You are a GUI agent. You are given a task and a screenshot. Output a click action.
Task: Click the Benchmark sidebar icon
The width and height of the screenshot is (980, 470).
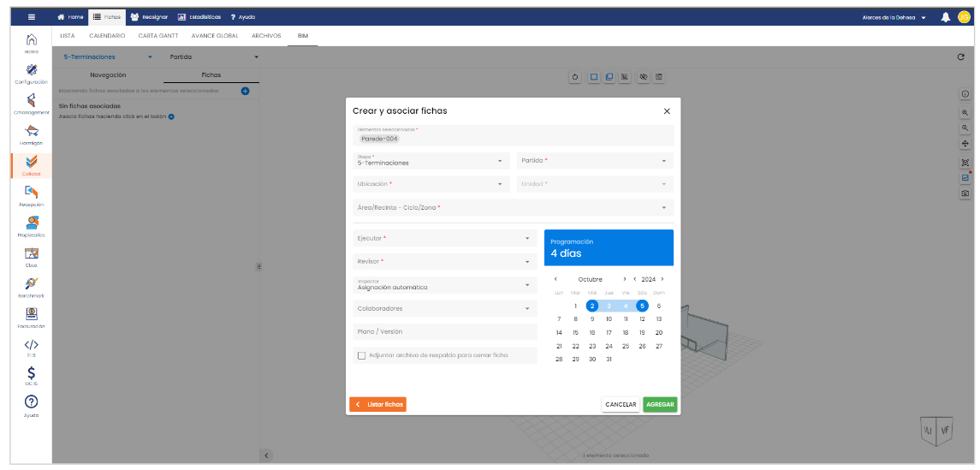pyautogui.click(x=31, y=286)
